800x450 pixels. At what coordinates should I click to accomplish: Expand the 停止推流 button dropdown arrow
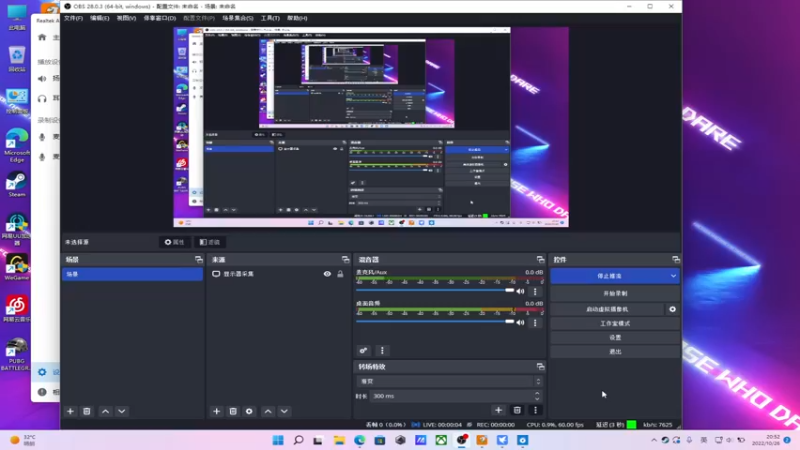click(673, 276)
